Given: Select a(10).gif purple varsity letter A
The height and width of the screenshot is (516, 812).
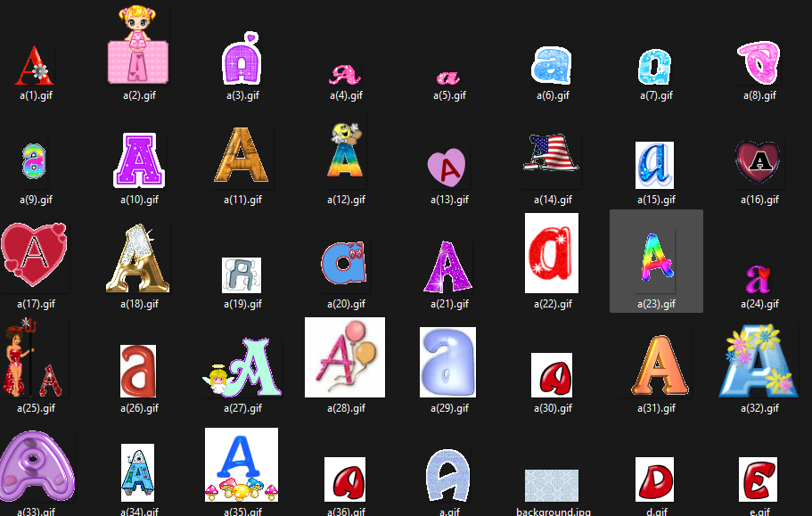Looking at the screenshot, I should (138, 160).
